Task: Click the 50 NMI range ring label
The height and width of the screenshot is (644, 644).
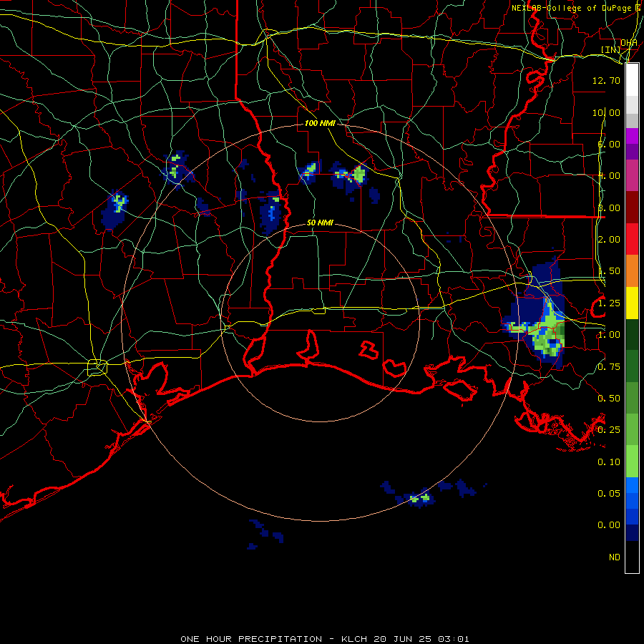Action: (x=320, y=223)
